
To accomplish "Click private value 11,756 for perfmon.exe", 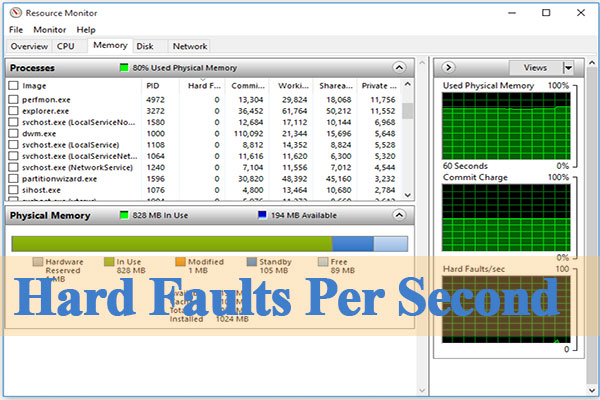I will pos(383,100).
